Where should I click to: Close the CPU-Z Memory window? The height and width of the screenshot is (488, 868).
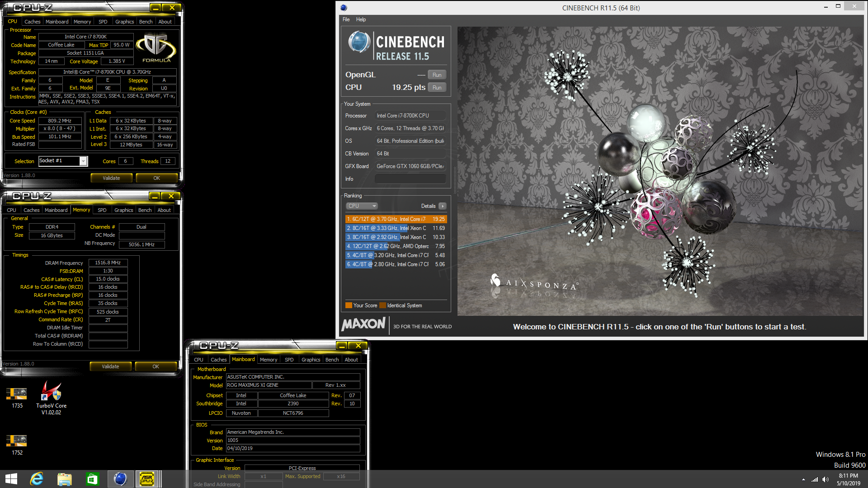pos(171,196)
